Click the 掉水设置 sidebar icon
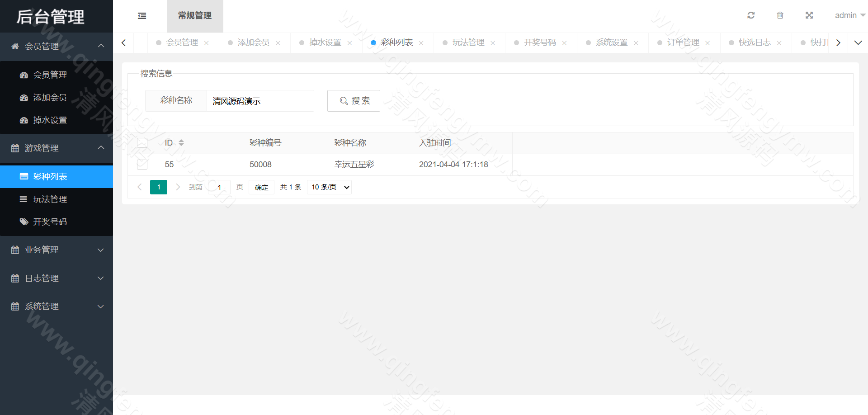This screenshot has width=868, height=415. click(24, 120)
